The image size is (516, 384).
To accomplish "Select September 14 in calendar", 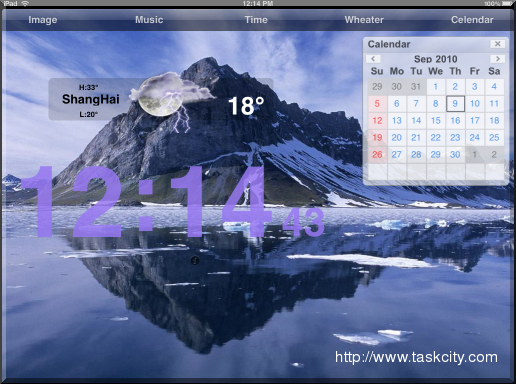I will coord(416,121).
